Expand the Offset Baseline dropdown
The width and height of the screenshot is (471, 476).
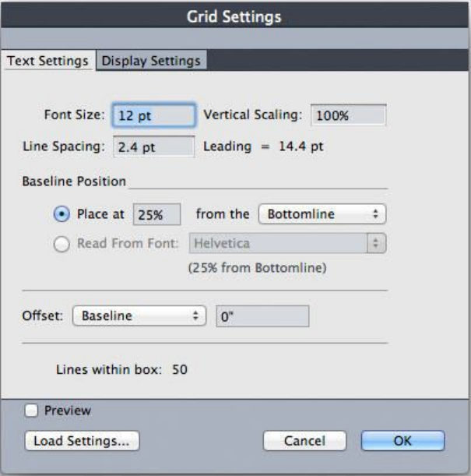139,316
